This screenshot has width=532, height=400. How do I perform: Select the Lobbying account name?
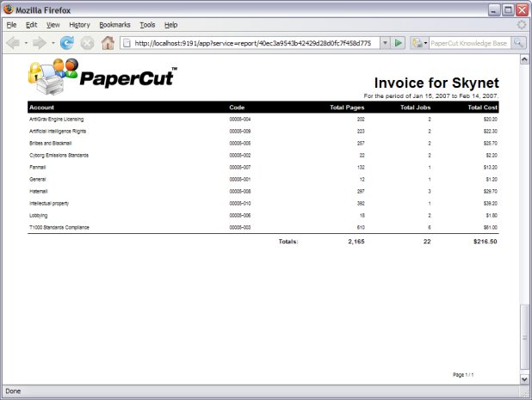click(x=39, y=216)
